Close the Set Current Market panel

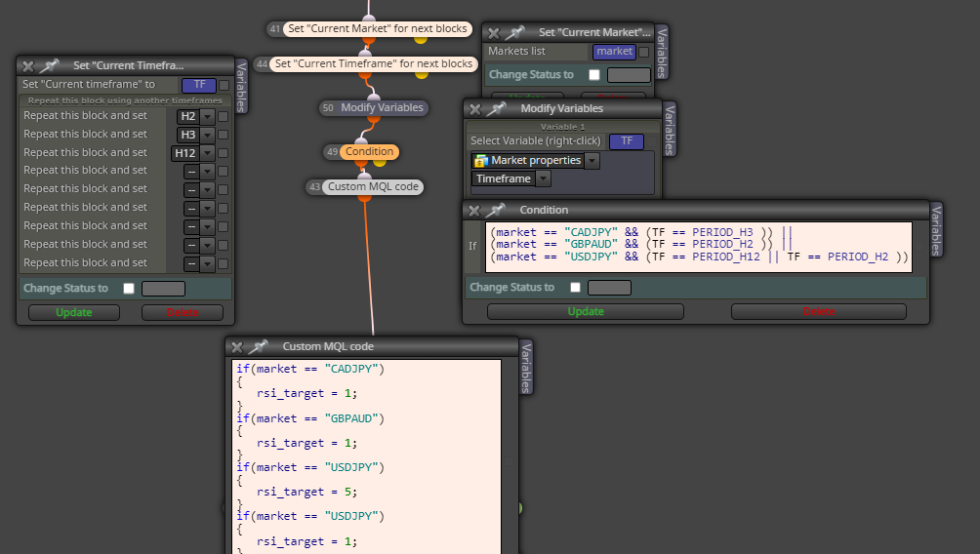pos(494,33)
